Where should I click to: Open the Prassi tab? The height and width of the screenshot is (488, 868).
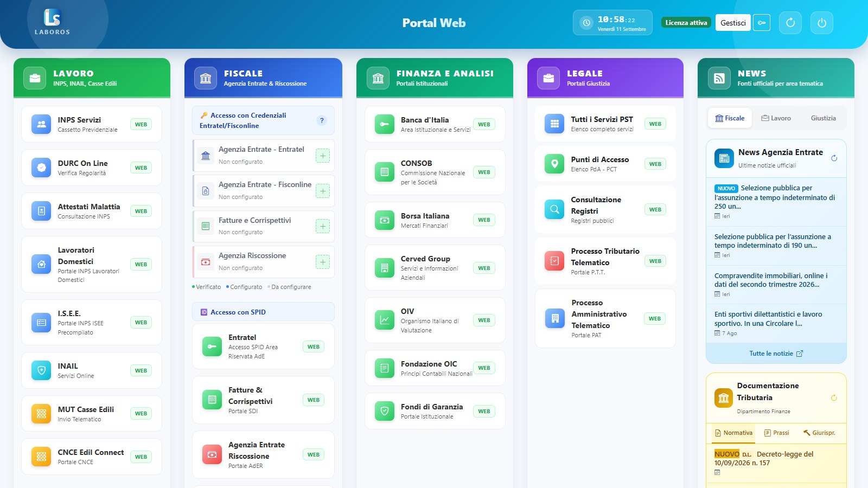[776, 433]
